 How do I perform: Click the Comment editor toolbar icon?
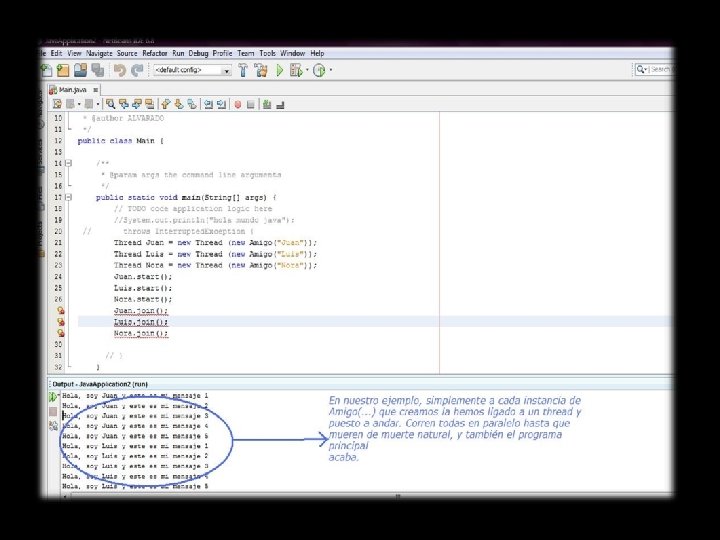point(267,105)
